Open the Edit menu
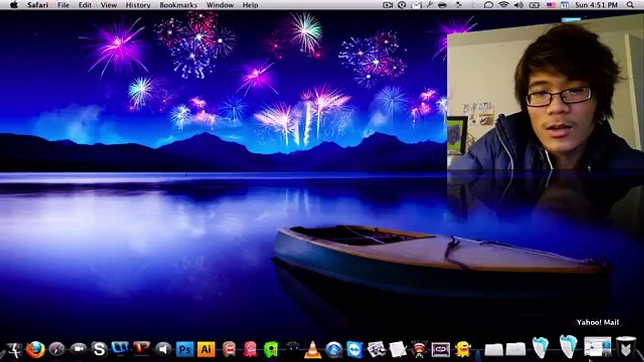Screen dimensions: 644x362 (85, 5)
